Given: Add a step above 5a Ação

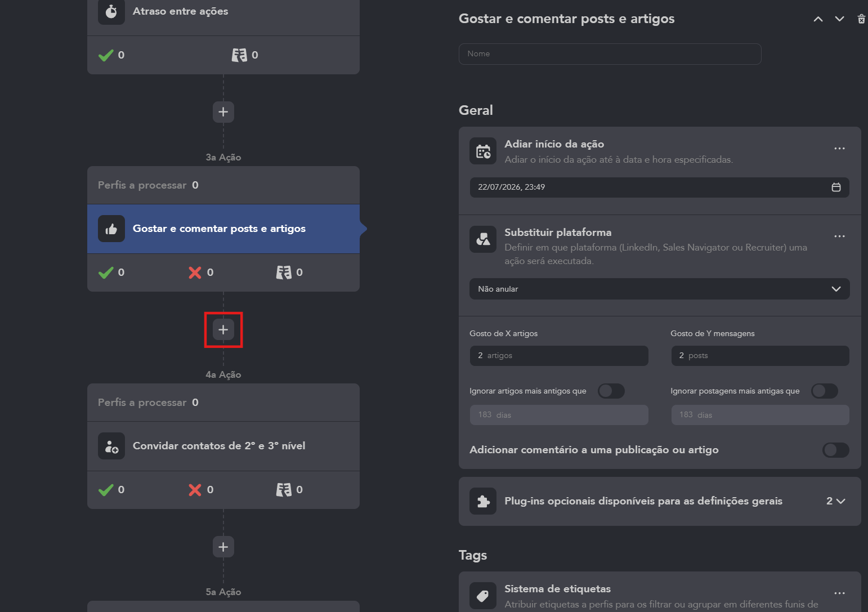Looking at the screenshot, I should coord(223,547).
